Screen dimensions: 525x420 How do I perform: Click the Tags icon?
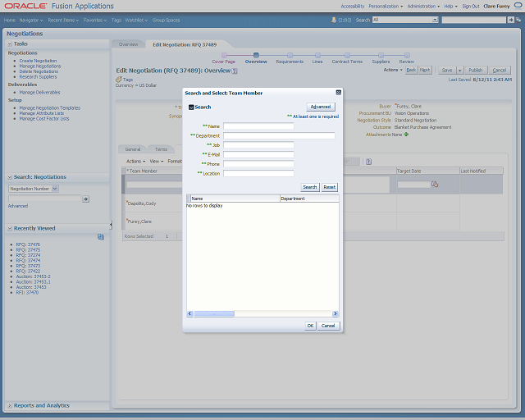[118, 80]
